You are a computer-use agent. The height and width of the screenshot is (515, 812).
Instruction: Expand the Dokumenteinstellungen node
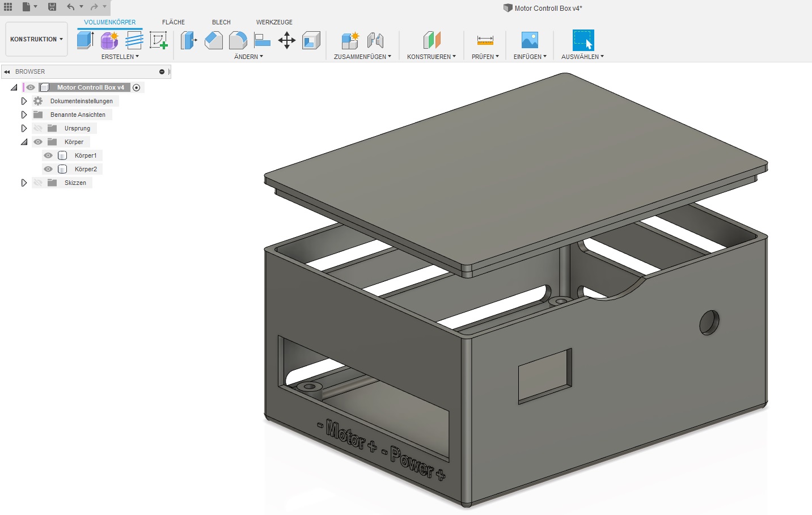click(24, 101)
